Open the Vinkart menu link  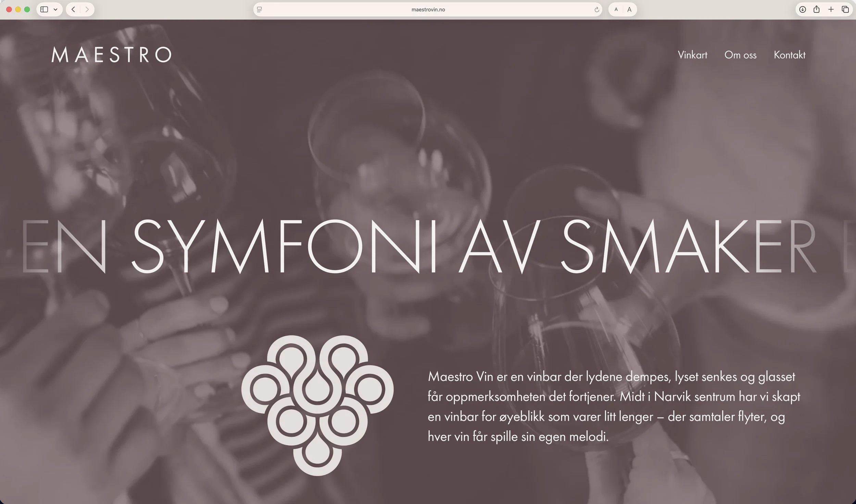tap(692, 55)
